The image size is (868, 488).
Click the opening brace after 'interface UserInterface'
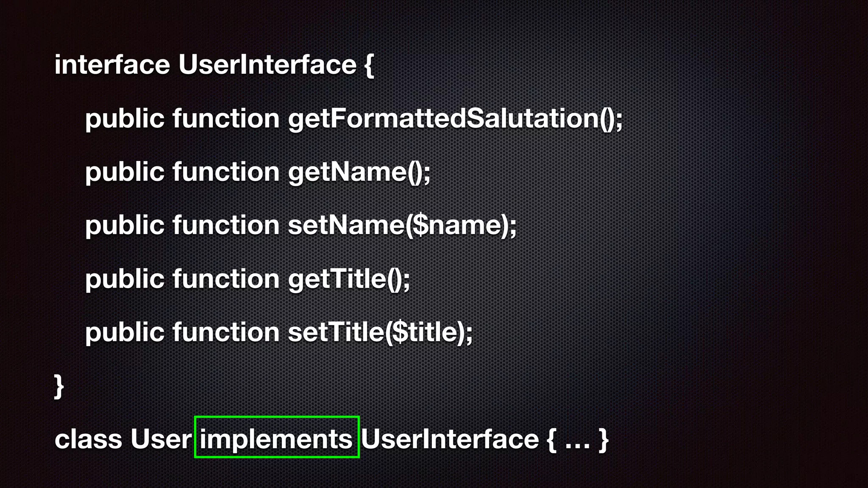tap(369, 65)
